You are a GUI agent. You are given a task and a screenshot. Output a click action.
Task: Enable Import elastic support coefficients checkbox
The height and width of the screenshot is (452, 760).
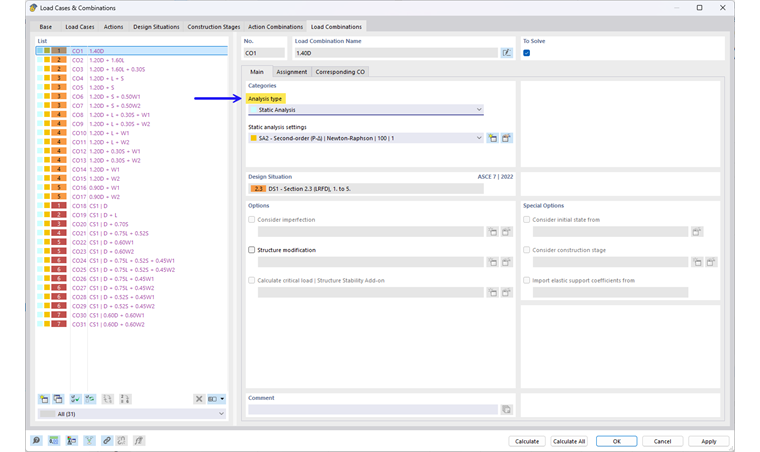coord(526,280)
